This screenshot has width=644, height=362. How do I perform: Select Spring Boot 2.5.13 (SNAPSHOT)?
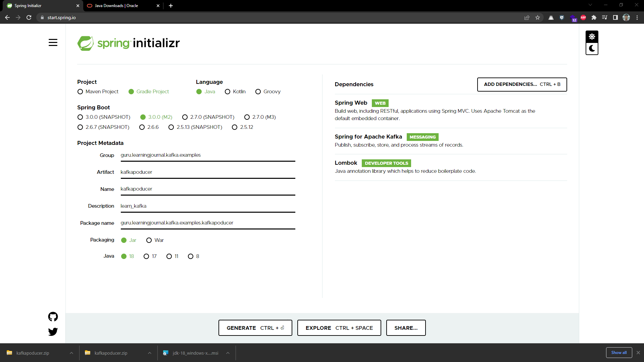195,127
